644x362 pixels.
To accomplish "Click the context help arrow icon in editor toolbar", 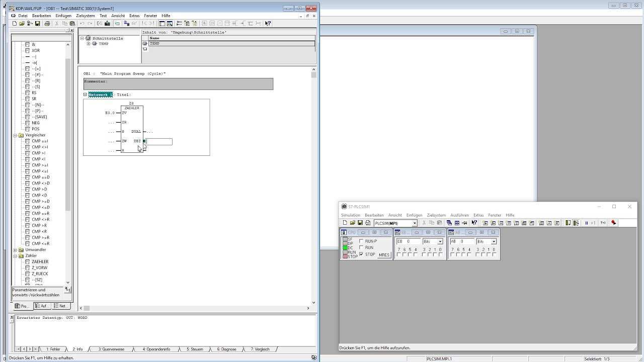I will [268, 24].
